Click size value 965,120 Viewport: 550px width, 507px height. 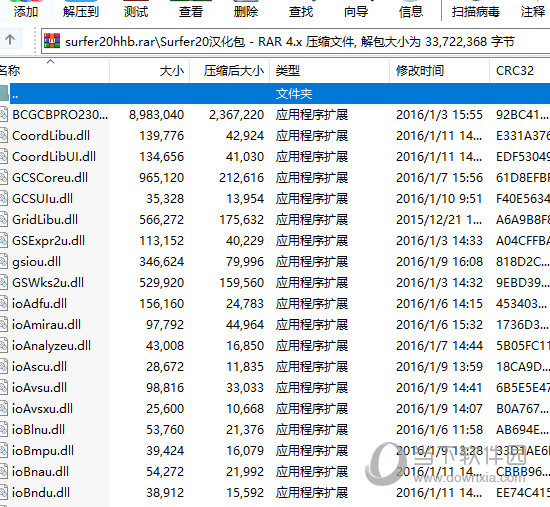pos(161,178)
